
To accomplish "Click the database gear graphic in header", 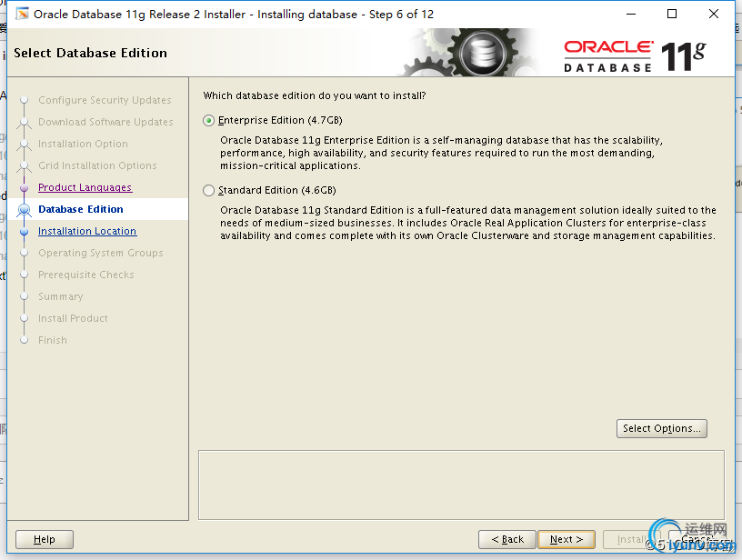I will point(482,53).
